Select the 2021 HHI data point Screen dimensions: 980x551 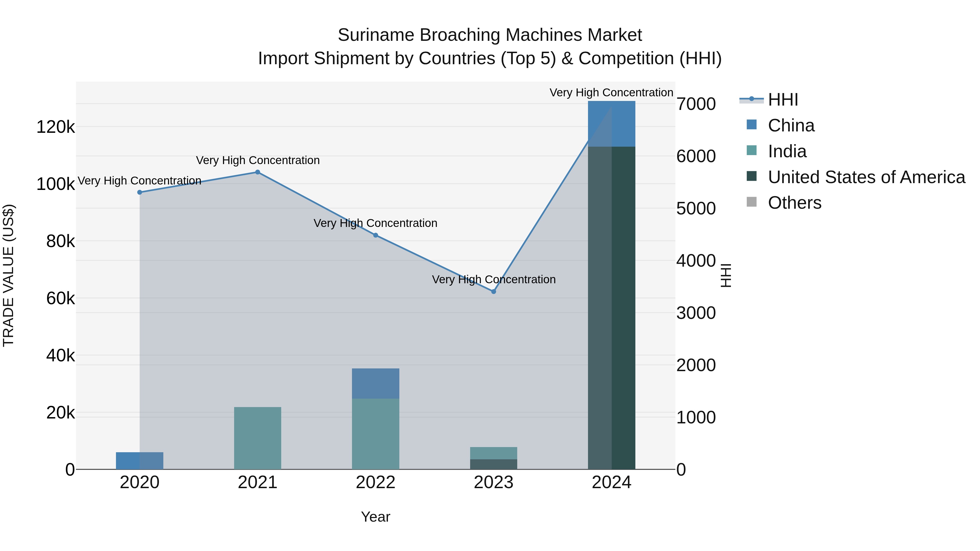258,172
